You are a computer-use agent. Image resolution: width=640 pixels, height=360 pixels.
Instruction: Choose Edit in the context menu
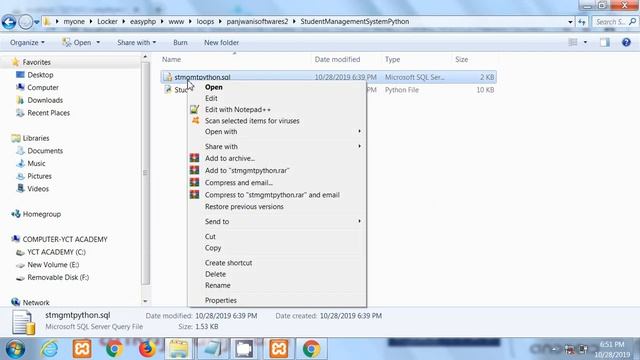(277, 98)
